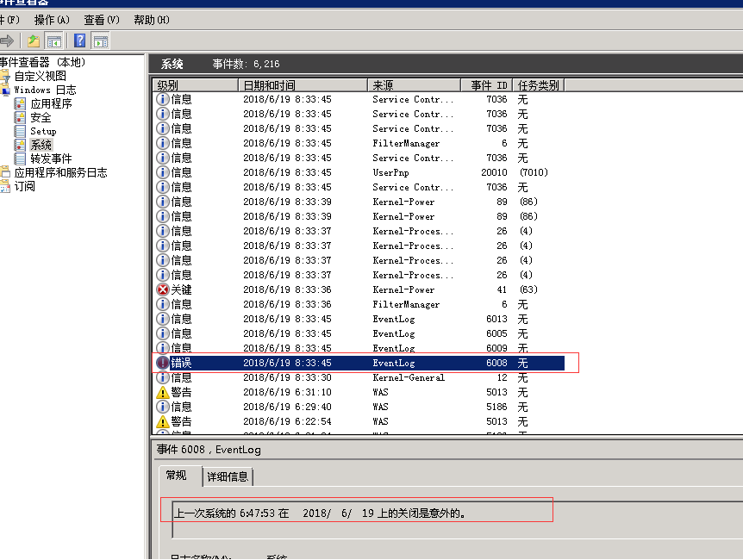Click the red critical icon on Kernel-Power event 41
Viewport: 743px width, 560px height.
(x=163, y=289)
